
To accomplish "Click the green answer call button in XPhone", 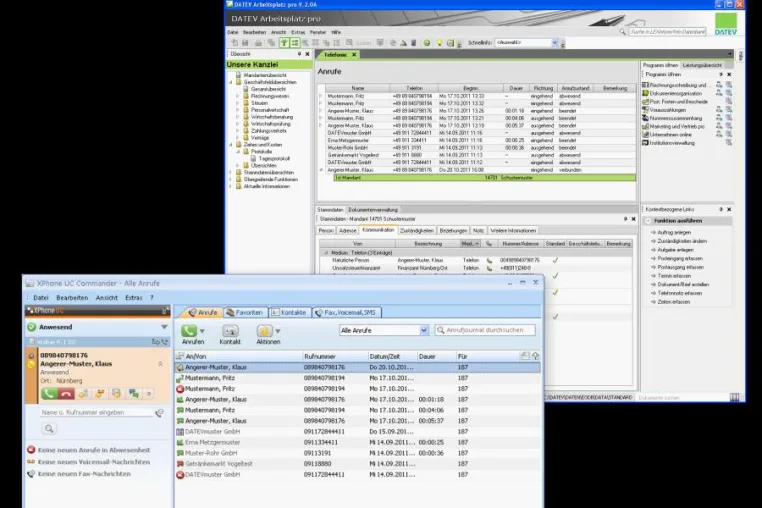I will [49, 394].
